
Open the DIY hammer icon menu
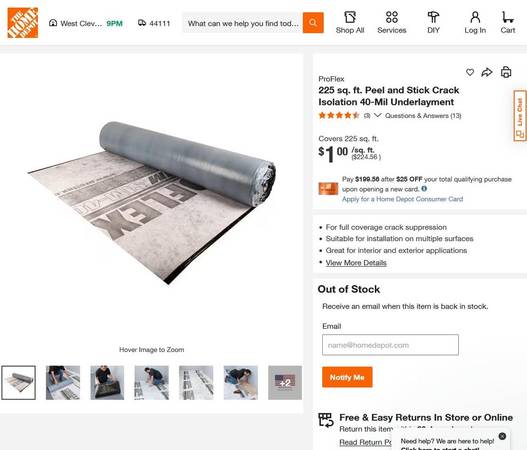[x=433, y=23]
